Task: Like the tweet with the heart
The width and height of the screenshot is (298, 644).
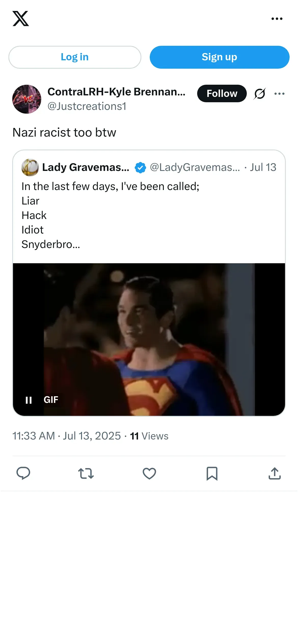Action: (x=149, y=473)
